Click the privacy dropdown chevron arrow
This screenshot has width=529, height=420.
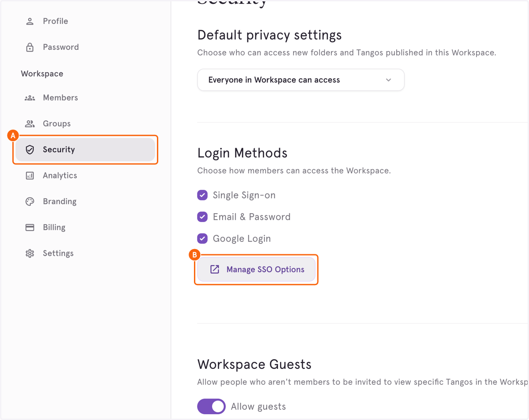[388, 80]
